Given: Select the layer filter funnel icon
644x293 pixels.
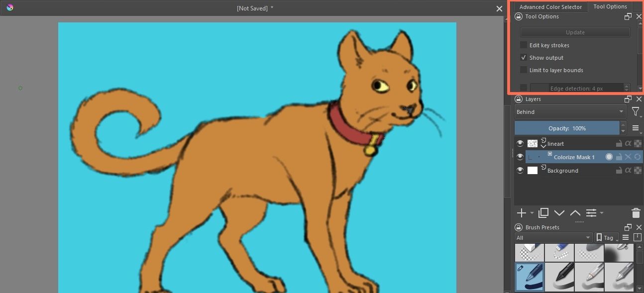Looking at the screenshot, I should click(x=636, y=112).
